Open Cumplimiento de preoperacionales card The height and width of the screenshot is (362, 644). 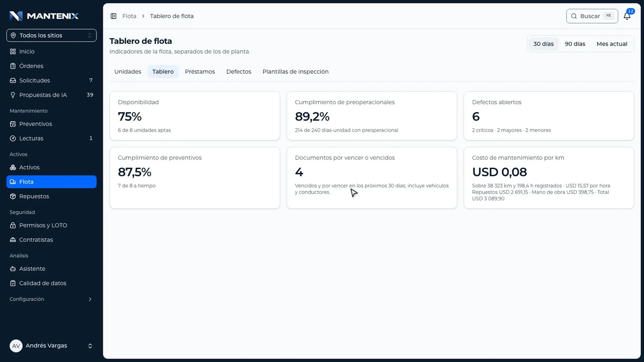(x=372, y=116)
